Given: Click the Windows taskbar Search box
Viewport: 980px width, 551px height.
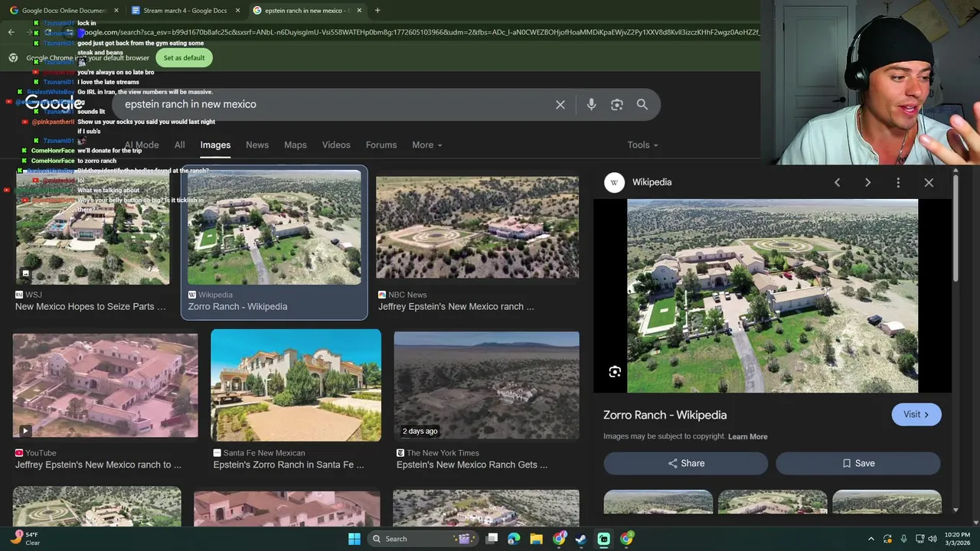Looking at the screenshot, I should [423, 539].
